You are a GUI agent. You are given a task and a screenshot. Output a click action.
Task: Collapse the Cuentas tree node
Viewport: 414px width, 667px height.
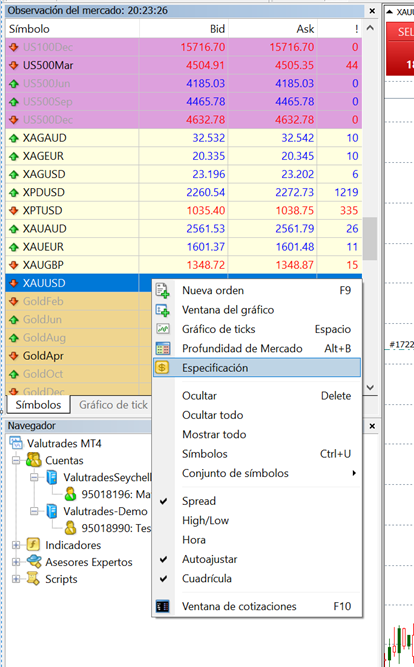click(x=16, y=460)
